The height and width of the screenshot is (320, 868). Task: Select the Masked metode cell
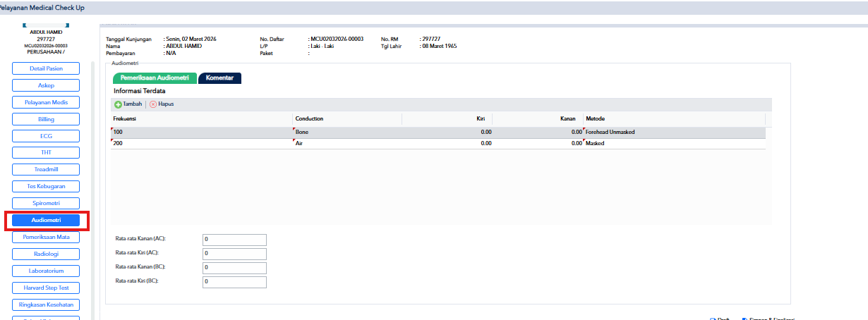point(674,143)
